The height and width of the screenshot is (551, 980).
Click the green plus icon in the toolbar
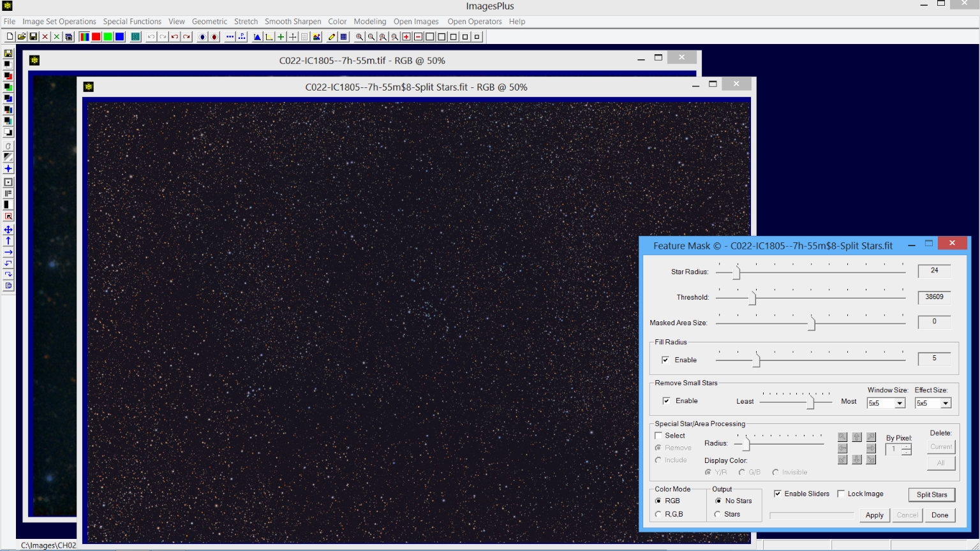point(281,37)
